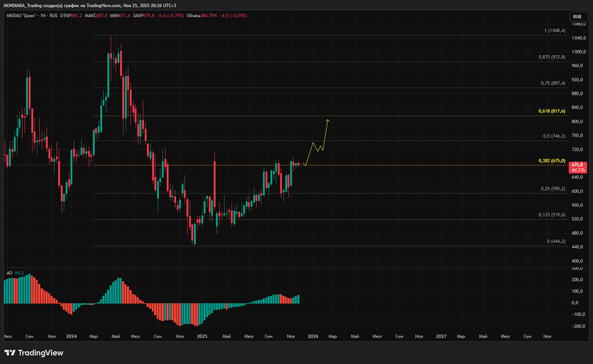Click the 2027 year label on time axis
The image size is (593, 364).
441,336
